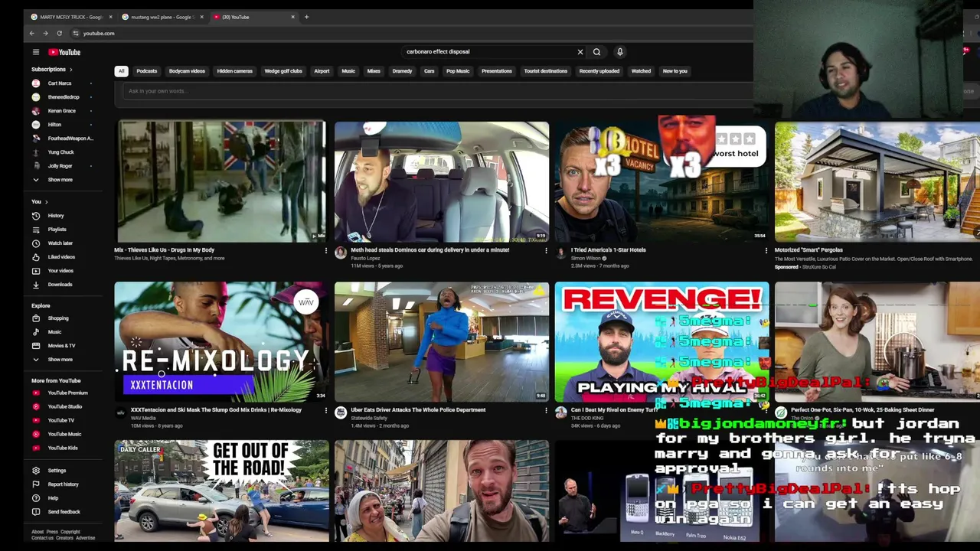This screenshot has width=980, height=551.
Task: Open History from the sidebar
Action: click(x=56, y=216)
